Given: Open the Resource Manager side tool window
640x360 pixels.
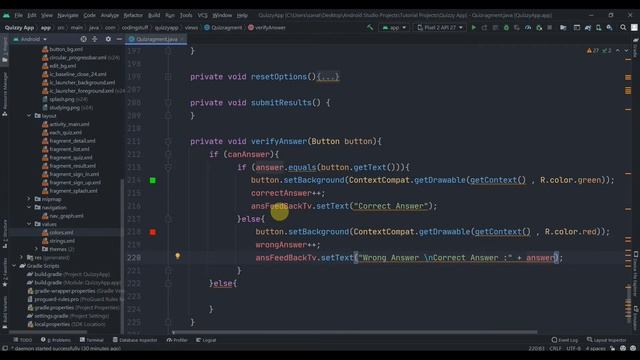Looking at the screenshot, I should (x=4, y=94).
